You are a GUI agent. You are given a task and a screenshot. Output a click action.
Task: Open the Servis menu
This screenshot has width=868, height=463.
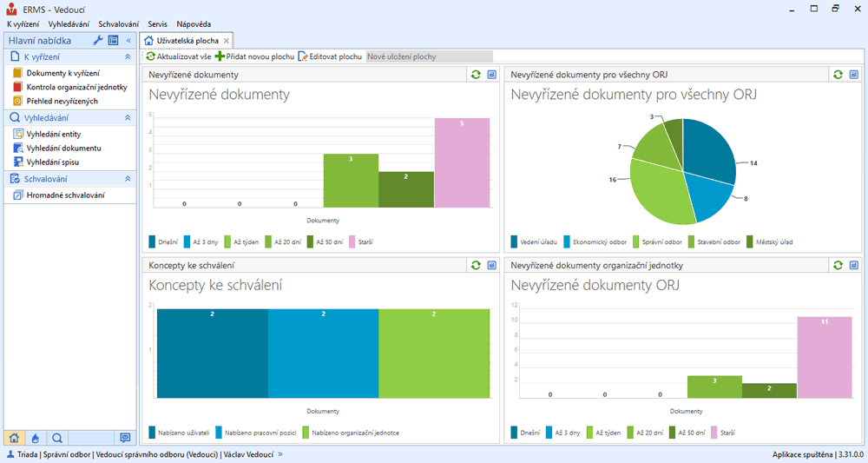point(157,23)
